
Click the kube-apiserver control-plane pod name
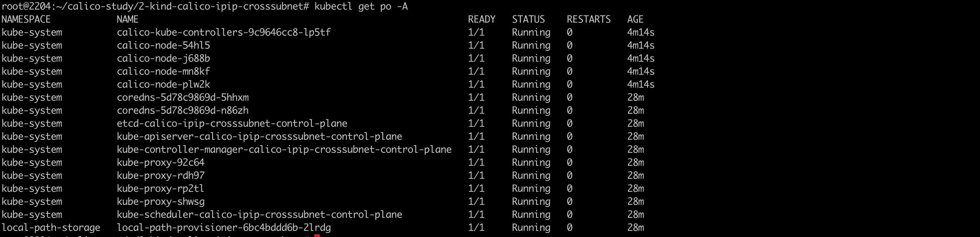click(x=259, y=136)
